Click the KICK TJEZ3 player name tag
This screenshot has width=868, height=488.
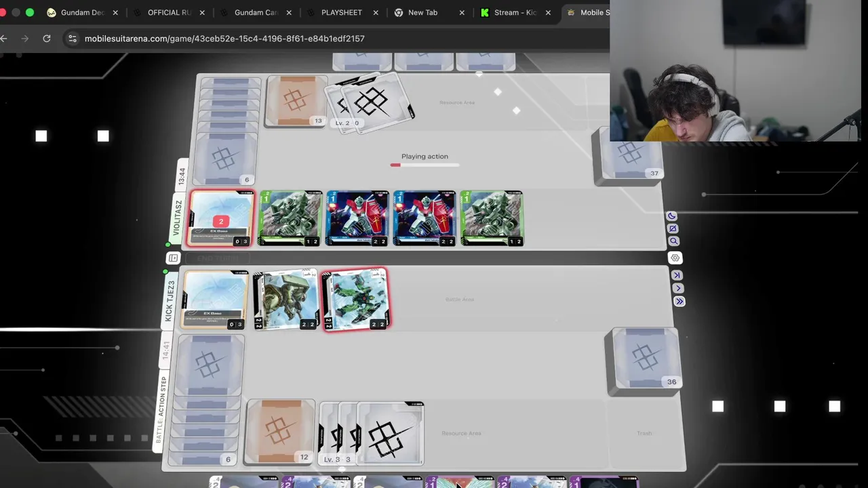(x=170, y=301)
